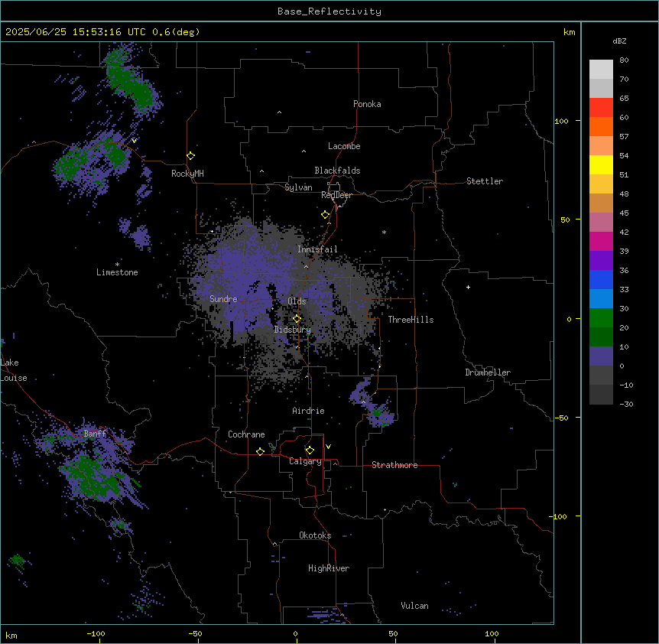
Task: Click the Airdrie label
Action: coord(309,411)
